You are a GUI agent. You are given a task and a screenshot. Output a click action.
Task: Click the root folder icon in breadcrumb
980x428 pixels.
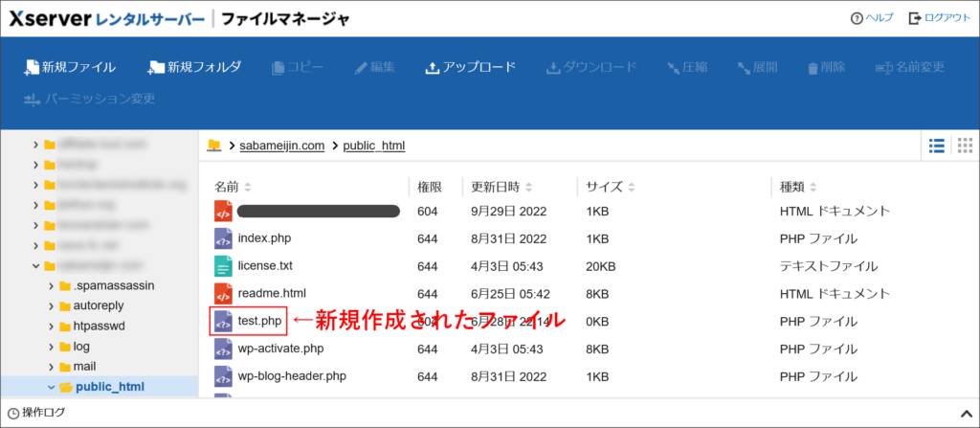point(214,146)
